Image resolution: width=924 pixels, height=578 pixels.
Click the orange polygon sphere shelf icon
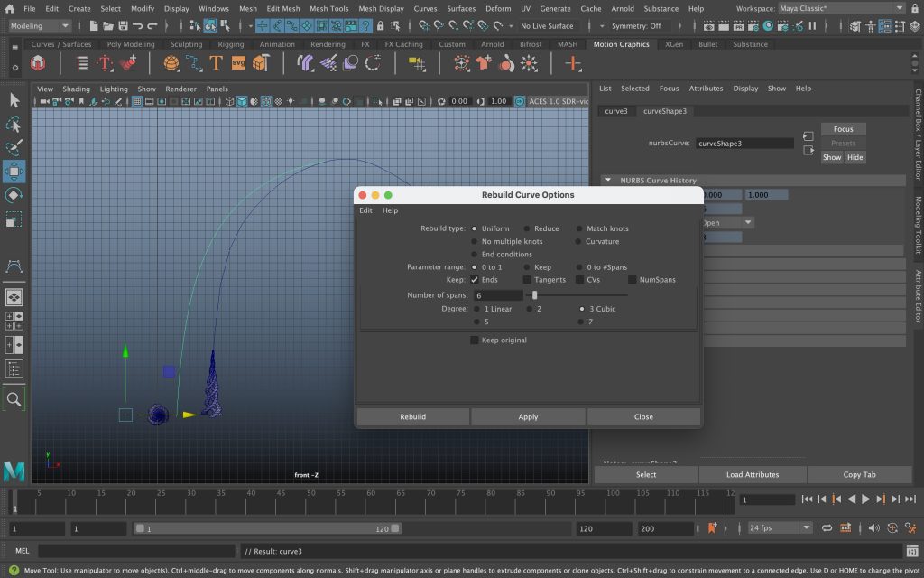pyautogui.click(x=171, y=63)
